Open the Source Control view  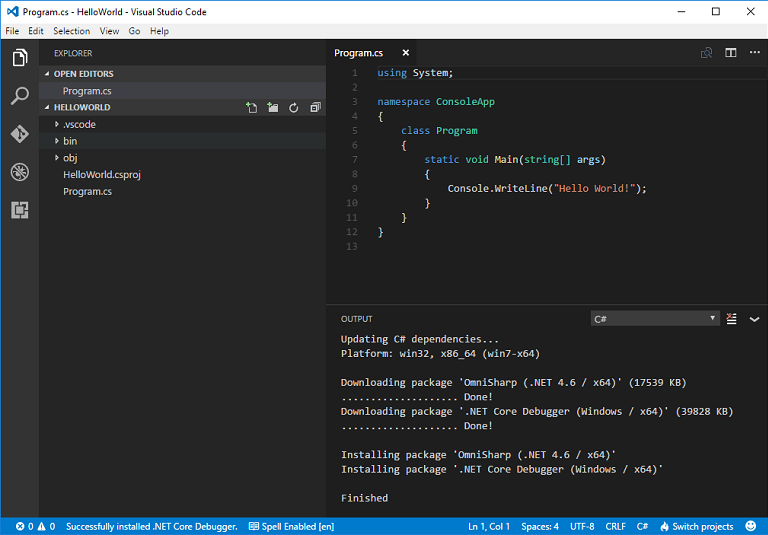pyautogui.click(x=20, y=134)
